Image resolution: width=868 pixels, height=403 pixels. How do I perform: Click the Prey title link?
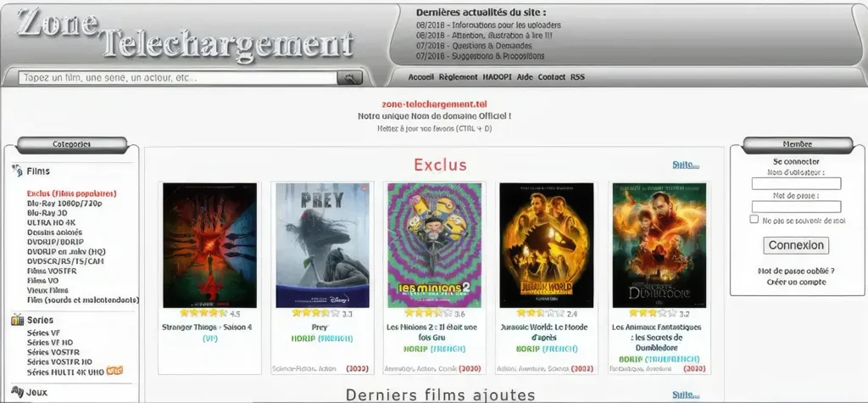pyautogui.click(x=320, y=327)
